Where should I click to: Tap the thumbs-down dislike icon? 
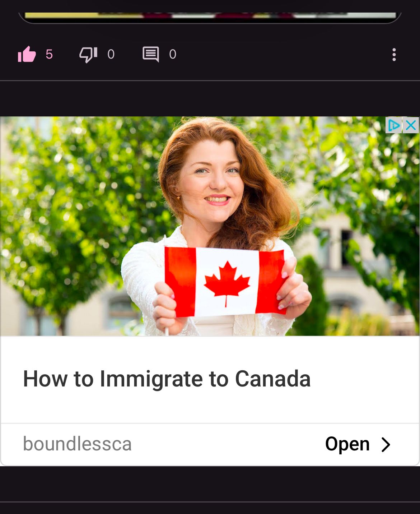tap(88, 55)
